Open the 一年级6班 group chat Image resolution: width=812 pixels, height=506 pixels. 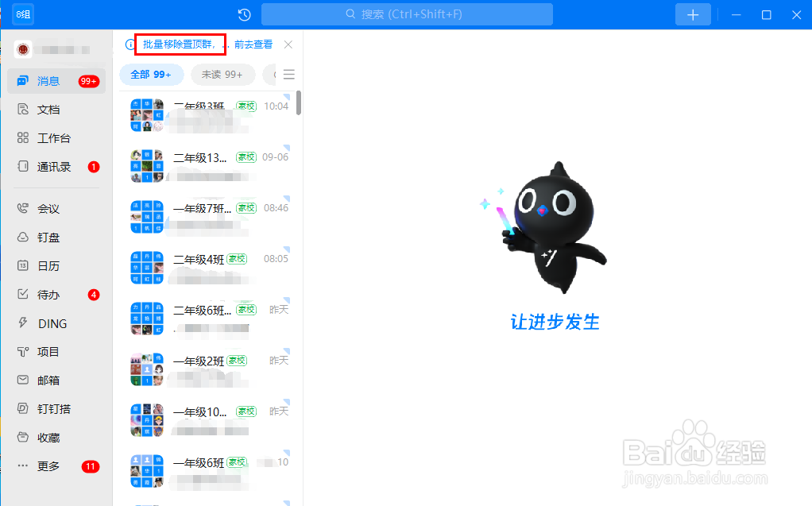click(x=208, y=471)
